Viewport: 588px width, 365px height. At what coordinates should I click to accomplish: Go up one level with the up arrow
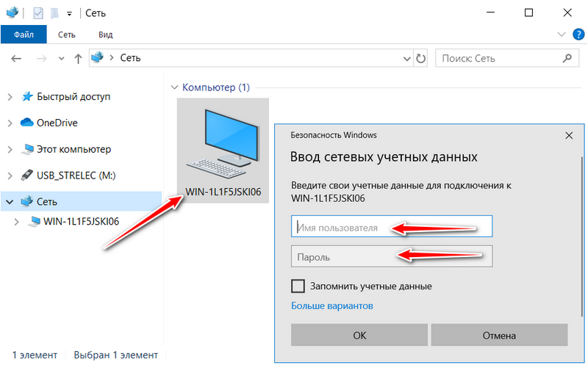78,59
